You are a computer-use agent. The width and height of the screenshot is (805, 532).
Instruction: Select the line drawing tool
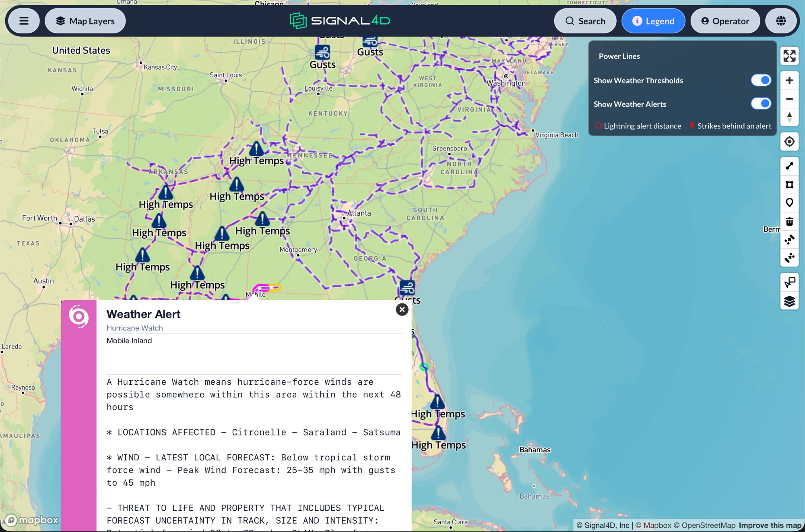789,166
